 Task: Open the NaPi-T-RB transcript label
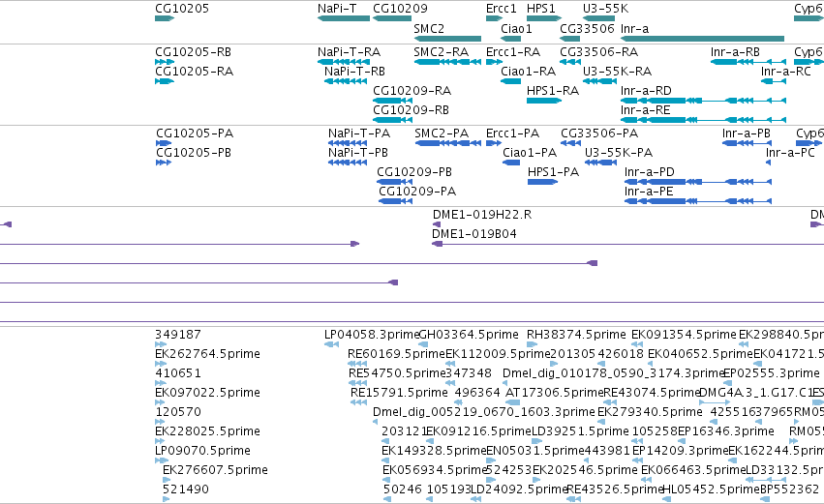(354, 71)
